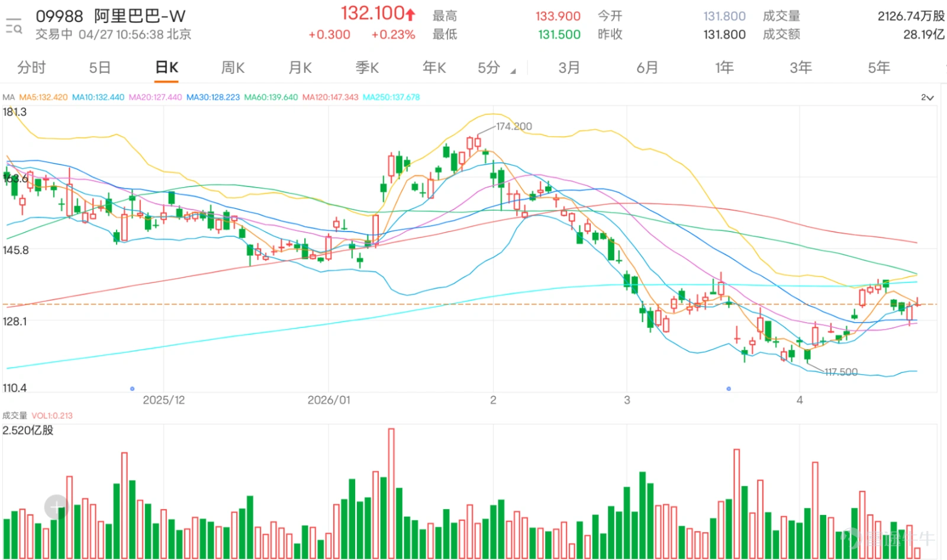947x560 pixels.
Task: Choose the 5年 time range
Action: [879, 67]
